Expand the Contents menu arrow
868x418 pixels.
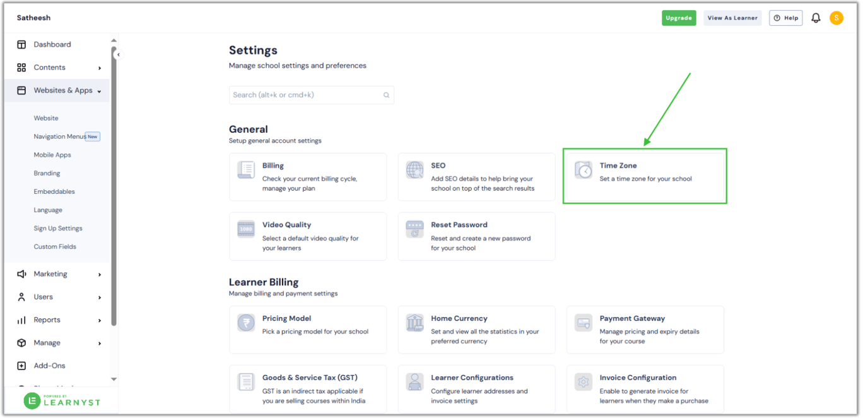[100, 68]
